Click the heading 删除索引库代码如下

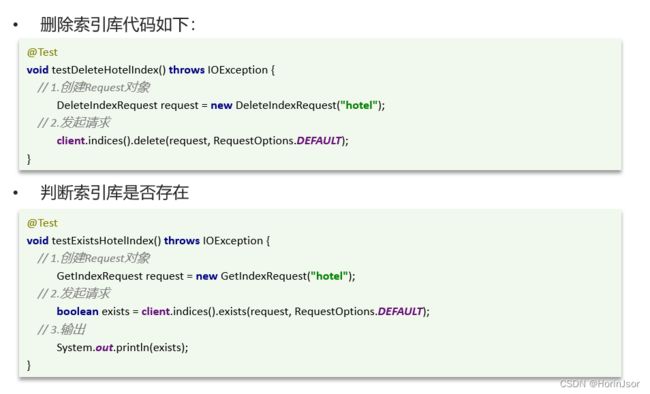click(117, 24)
